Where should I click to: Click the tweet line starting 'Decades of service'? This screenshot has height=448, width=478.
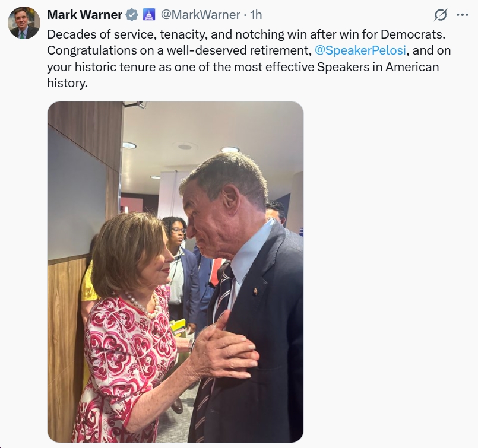[246, 34]
